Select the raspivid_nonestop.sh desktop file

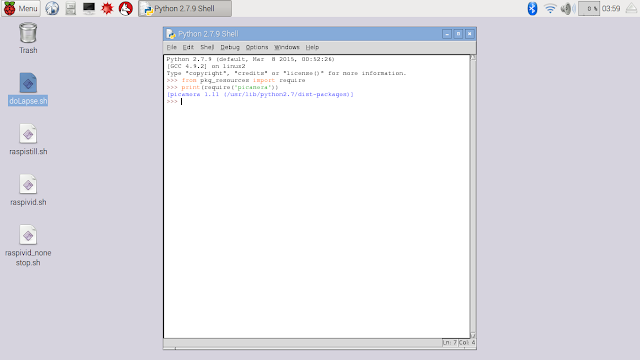(28, 246)
